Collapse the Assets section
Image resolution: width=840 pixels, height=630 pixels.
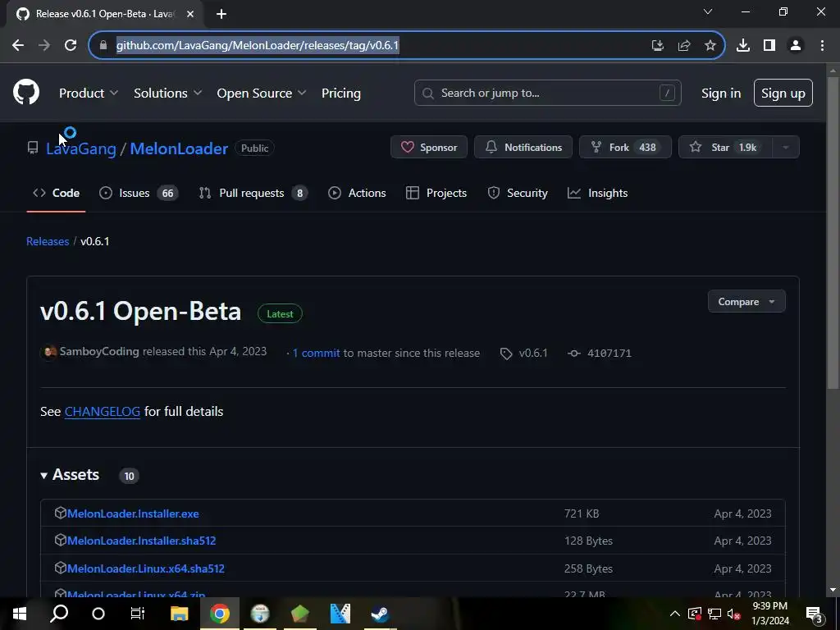click(x=70, y=475)
